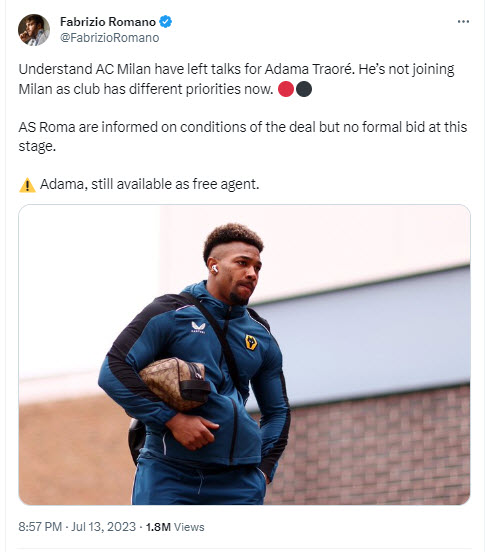Click the blue verified badge

pos(165,22)
